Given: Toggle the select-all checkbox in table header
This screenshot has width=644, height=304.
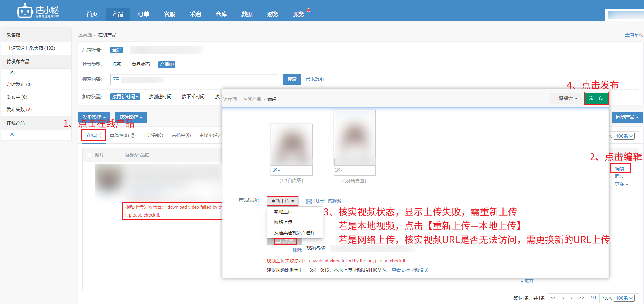Looking at the screenshot, I should (x=89, y=155).
